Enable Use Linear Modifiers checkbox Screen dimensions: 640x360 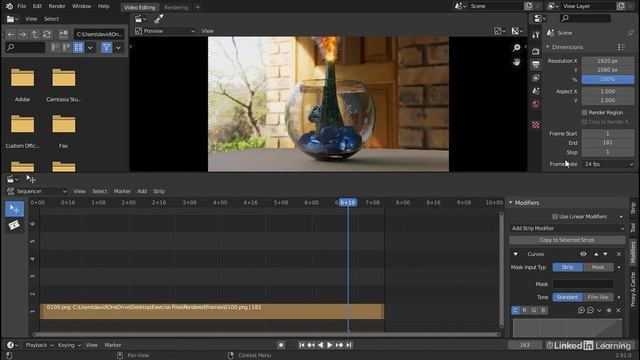555,217
